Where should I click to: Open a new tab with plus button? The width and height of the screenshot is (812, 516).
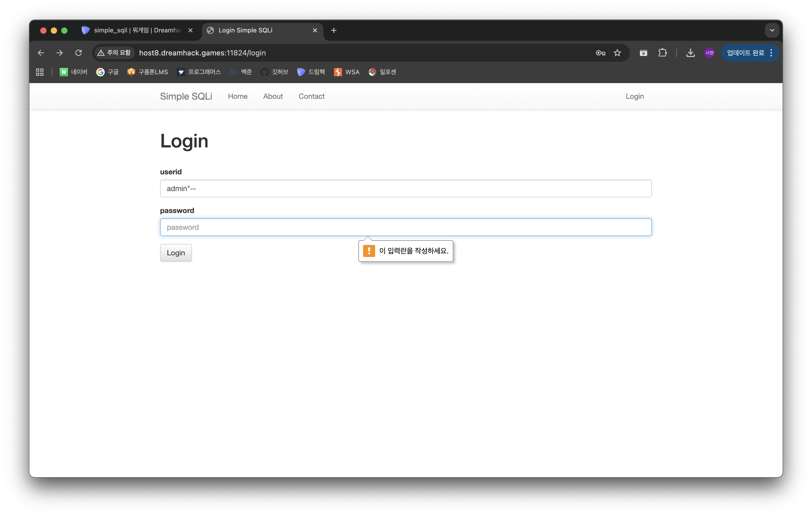tap(334, 30)
